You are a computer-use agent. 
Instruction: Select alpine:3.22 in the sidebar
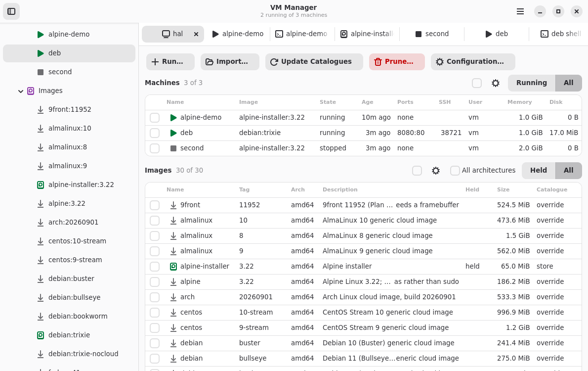click(x=69, y=203)
